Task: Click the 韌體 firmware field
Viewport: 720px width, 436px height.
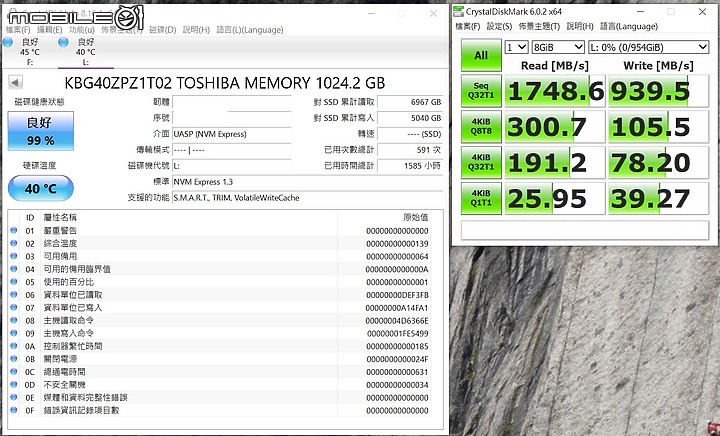Action: pyautogui.click(x=232, y=102)
